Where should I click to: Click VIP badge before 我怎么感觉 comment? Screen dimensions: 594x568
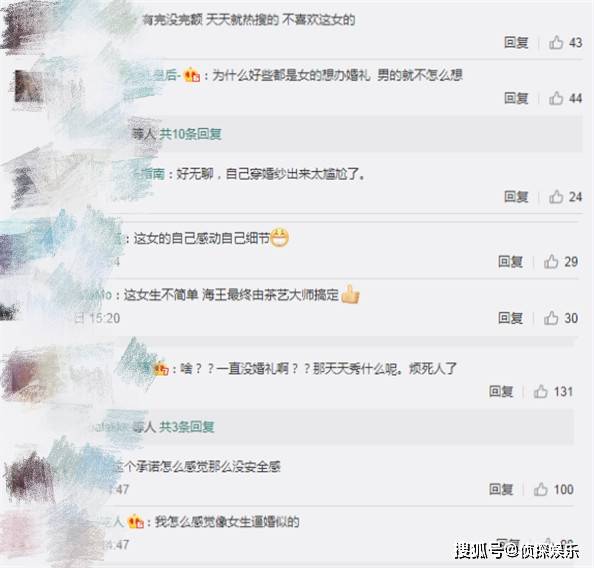pyautogui.click(x=136, y=522)
